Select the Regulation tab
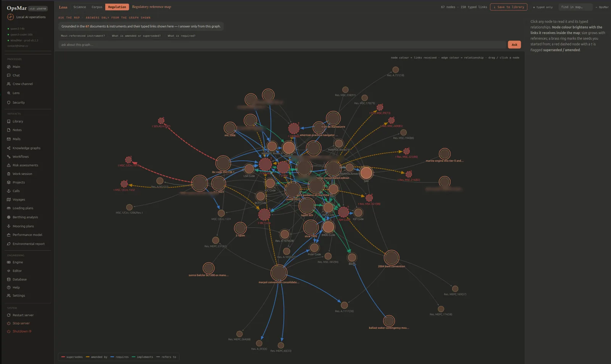Image resolution: width=611 pixels, height=364 pixels. pyautogui.click(x=117, y=7)
